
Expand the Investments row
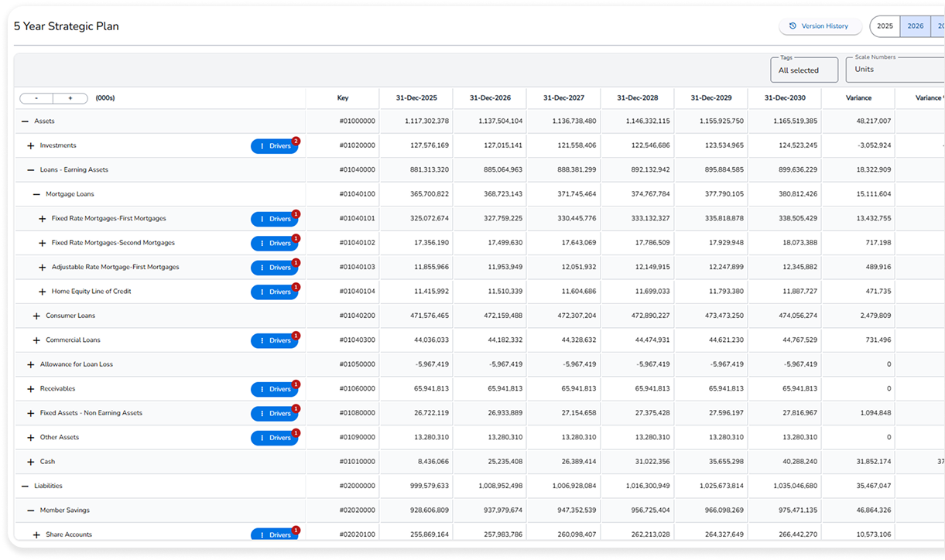point(31,145)
